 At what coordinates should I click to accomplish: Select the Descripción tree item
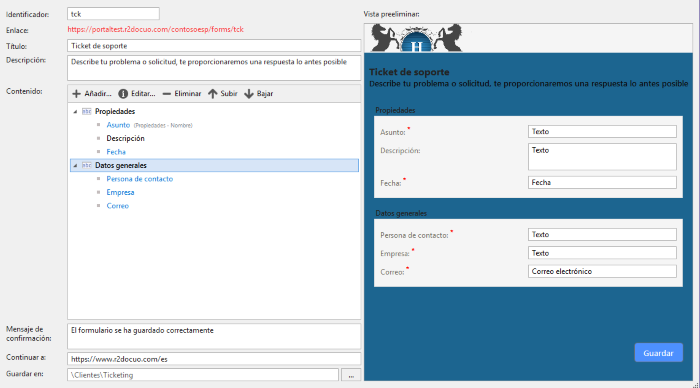[125, 138]
